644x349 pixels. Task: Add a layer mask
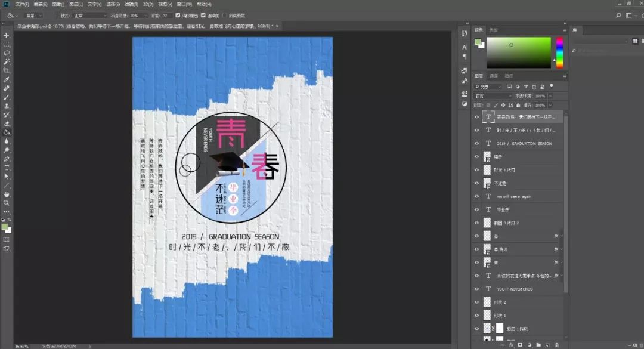pyautogui.click(x=520, y=345)
